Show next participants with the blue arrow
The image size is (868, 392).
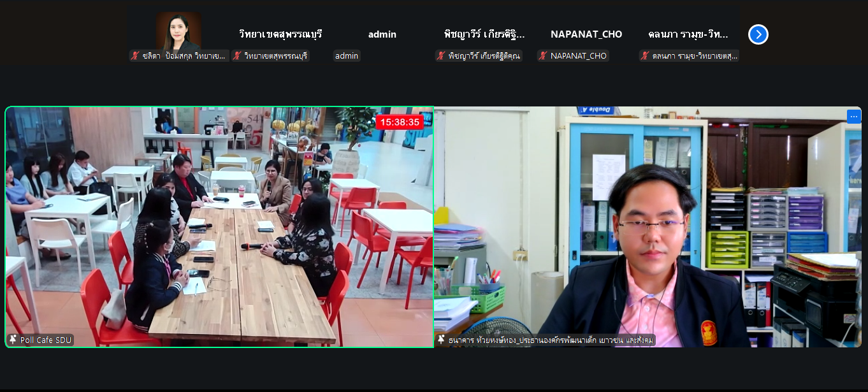click(758, 34)
